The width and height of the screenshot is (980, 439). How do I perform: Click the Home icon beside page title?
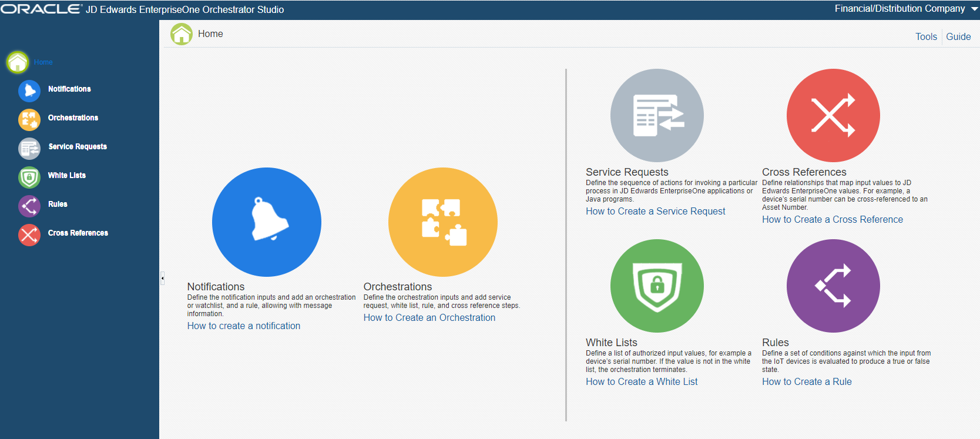(x=182, y=34)
